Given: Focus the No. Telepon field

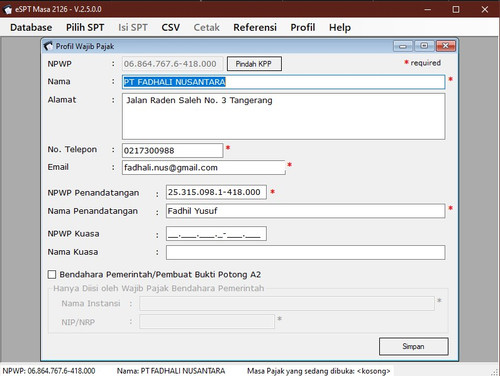Looking at the screenshot, I should click(x=172, y=151).
